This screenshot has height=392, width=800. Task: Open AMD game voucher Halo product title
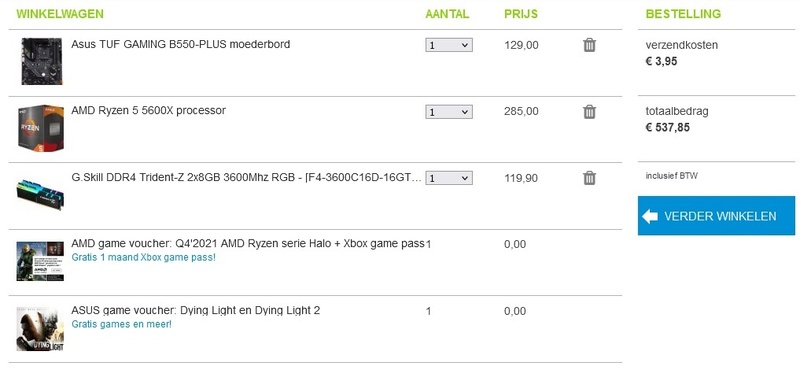(248, 243)
